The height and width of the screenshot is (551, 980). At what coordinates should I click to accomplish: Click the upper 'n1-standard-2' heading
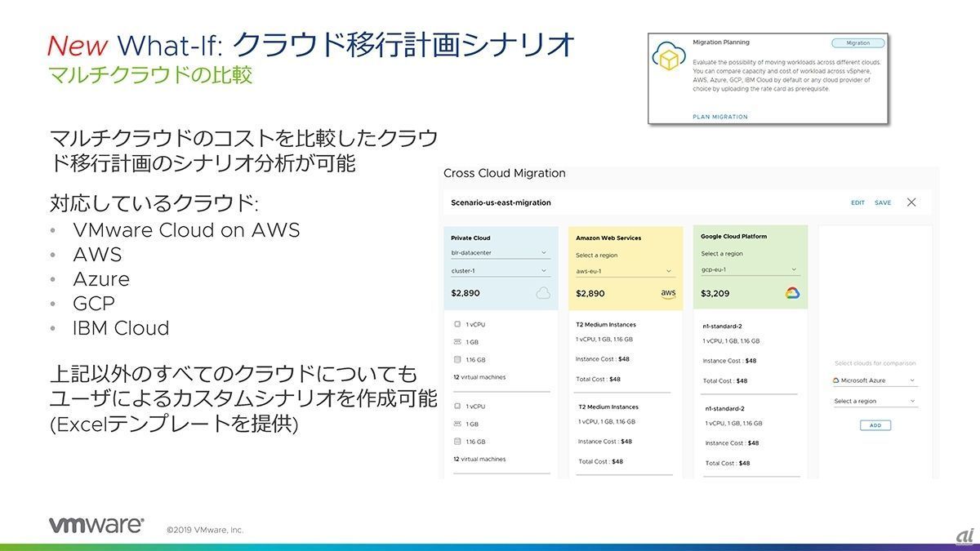[723, 326]
